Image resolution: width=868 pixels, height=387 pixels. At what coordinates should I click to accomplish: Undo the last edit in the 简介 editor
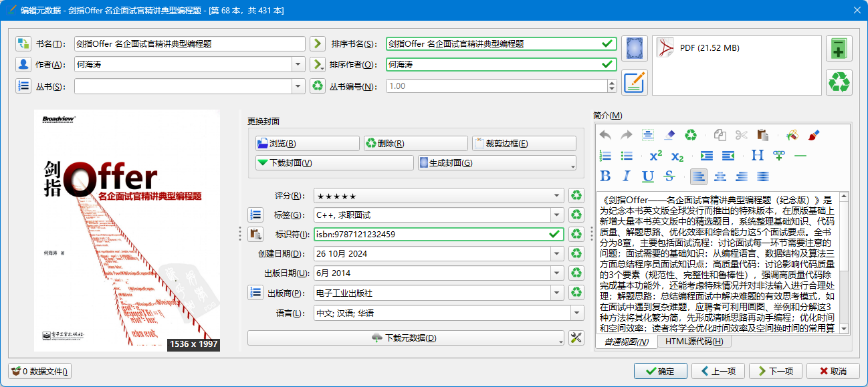click(x=605, y=135)
